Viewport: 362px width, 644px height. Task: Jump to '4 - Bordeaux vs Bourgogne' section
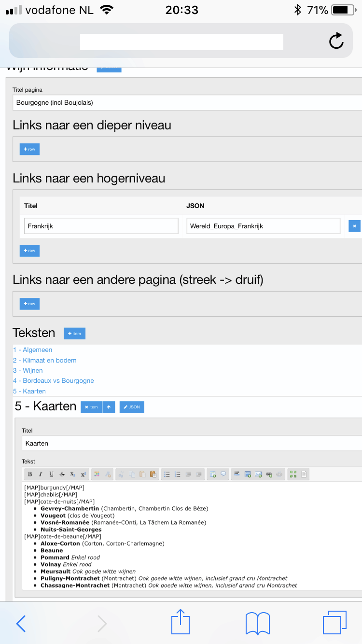(x=54, y=380)
